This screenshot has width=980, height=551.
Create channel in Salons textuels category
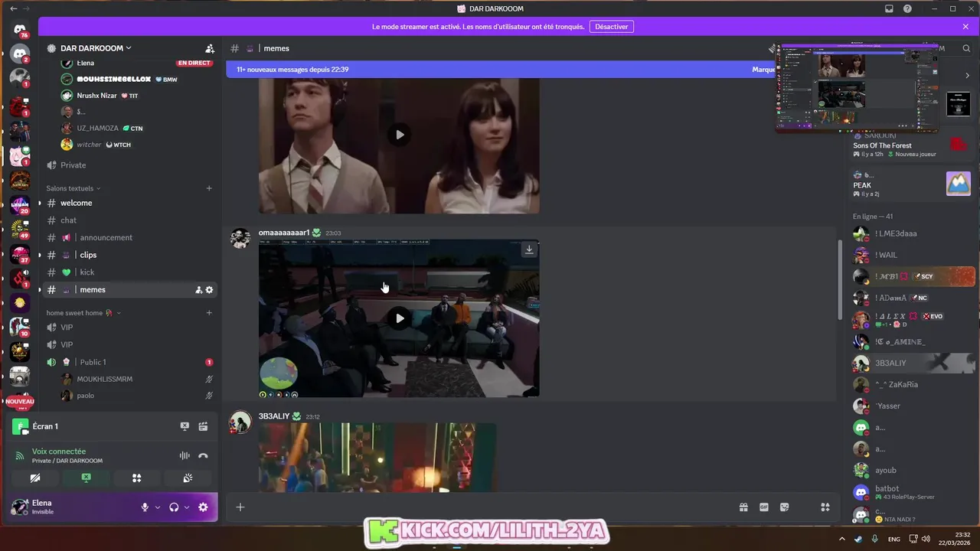[209, 188]
